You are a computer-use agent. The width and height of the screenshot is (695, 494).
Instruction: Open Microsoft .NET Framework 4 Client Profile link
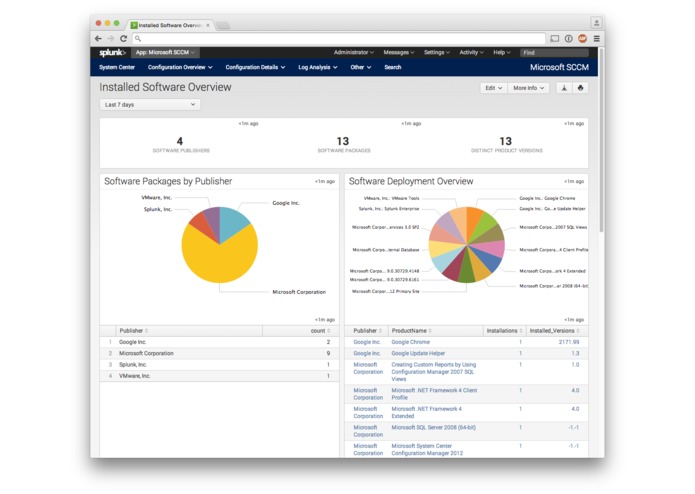434,394
